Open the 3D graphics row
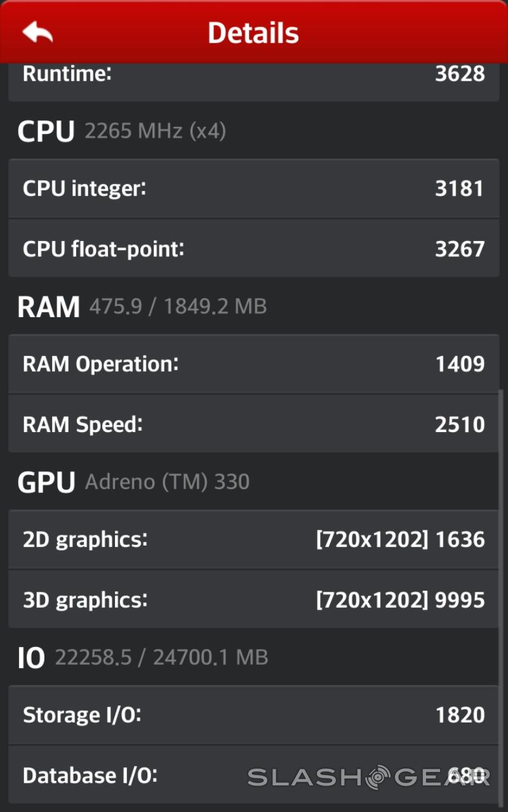Viewport: 508px width, 812px height. pos(254,600)
